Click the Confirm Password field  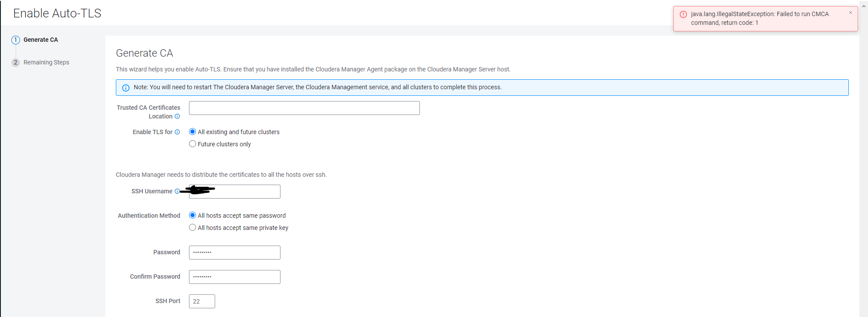tap(234, 277)
